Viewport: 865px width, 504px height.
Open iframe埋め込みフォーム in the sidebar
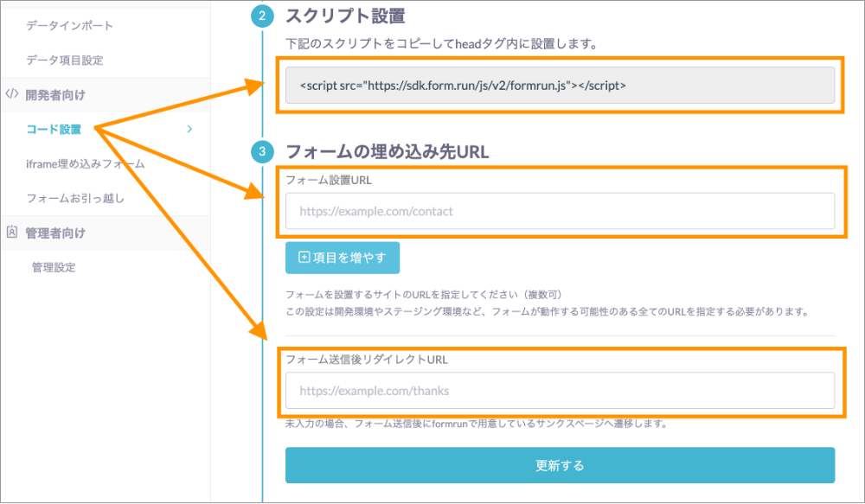(x=86, y=163)
